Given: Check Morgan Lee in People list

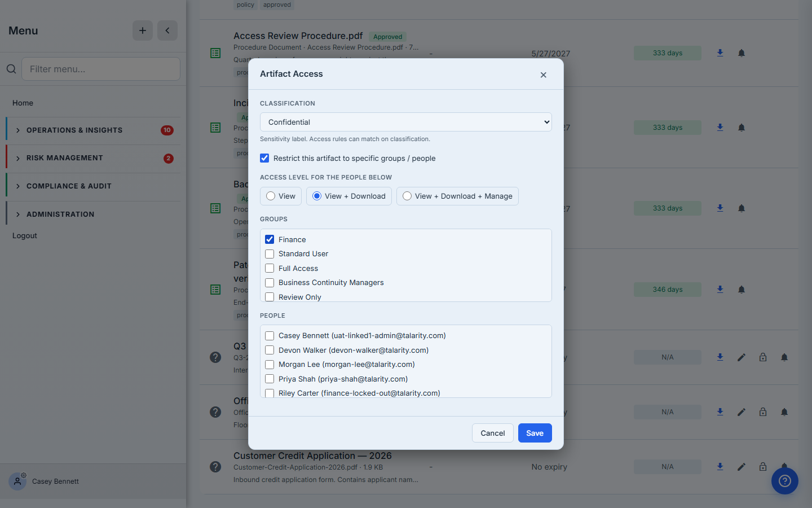Looking at the screenshot, I should coord(270,365).
